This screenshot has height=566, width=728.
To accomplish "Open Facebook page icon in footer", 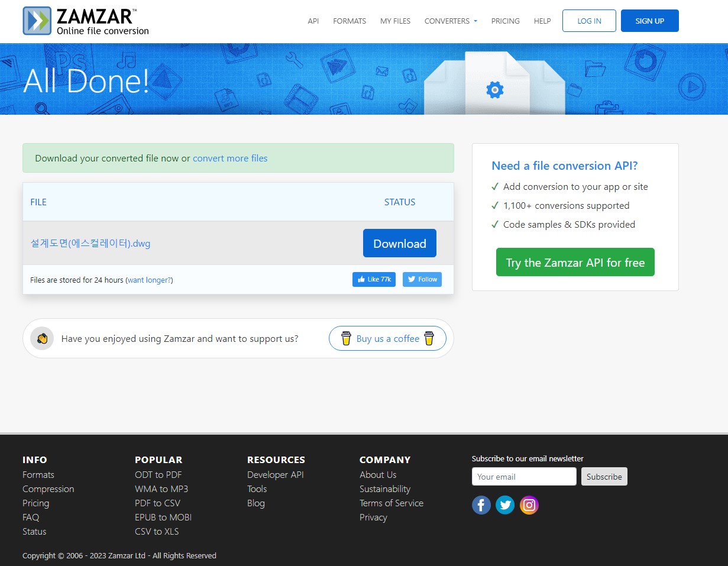I will tap(481, 504).
